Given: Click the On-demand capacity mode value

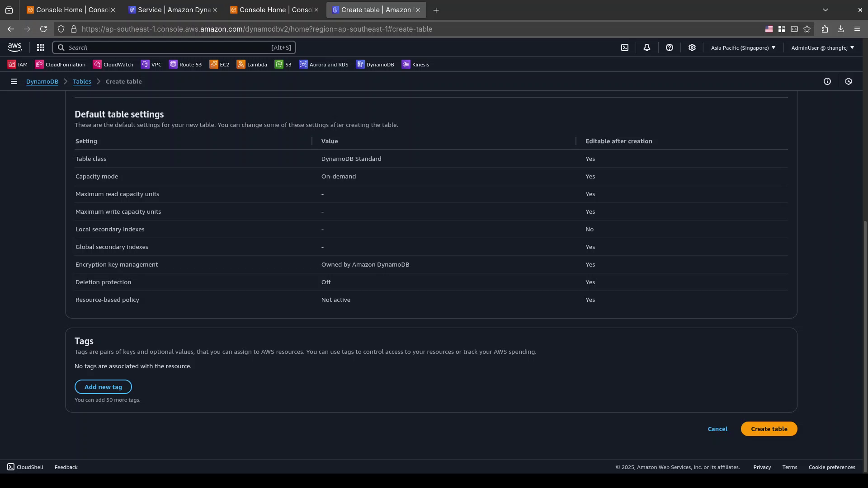Looking at the screenshot, I should tap(338, 176).
